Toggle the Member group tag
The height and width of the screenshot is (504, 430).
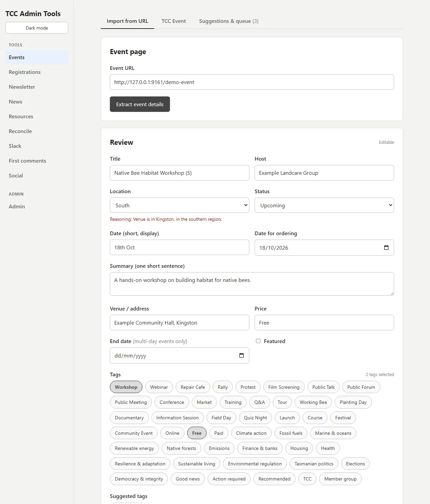coord(340,479)
